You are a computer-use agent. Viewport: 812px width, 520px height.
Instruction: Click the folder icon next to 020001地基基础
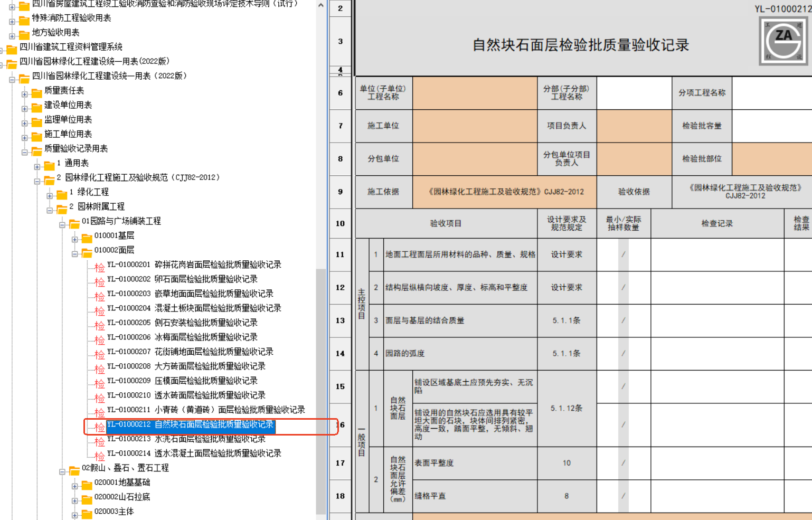click(x=87, y=485)
